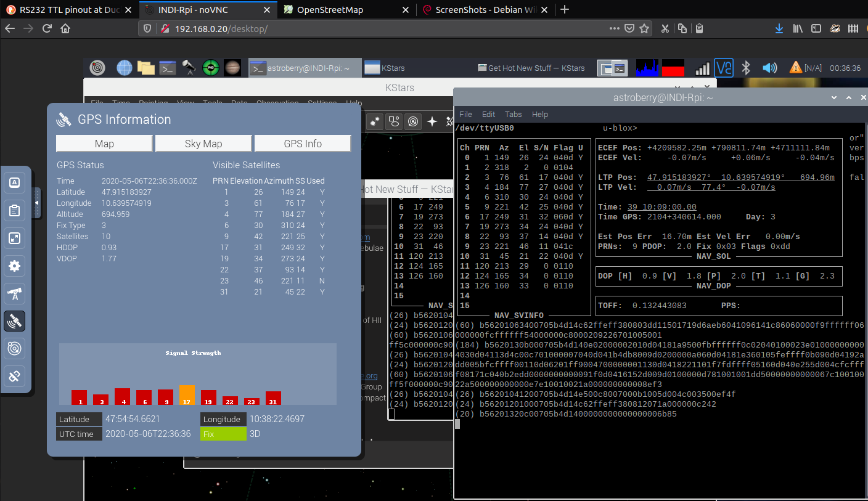Click desktop pager icon in panel
Screen dimensions: 868x501
[613, 68]
